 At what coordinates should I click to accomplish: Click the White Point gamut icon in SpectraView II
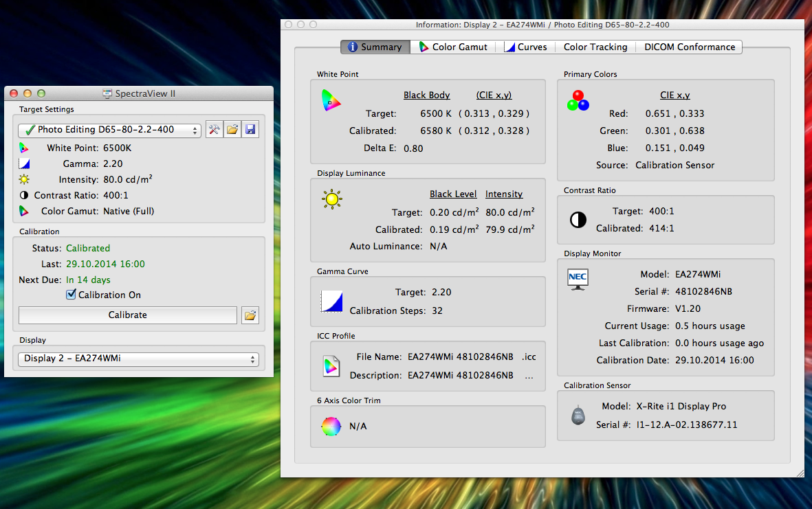click(24, 148)
